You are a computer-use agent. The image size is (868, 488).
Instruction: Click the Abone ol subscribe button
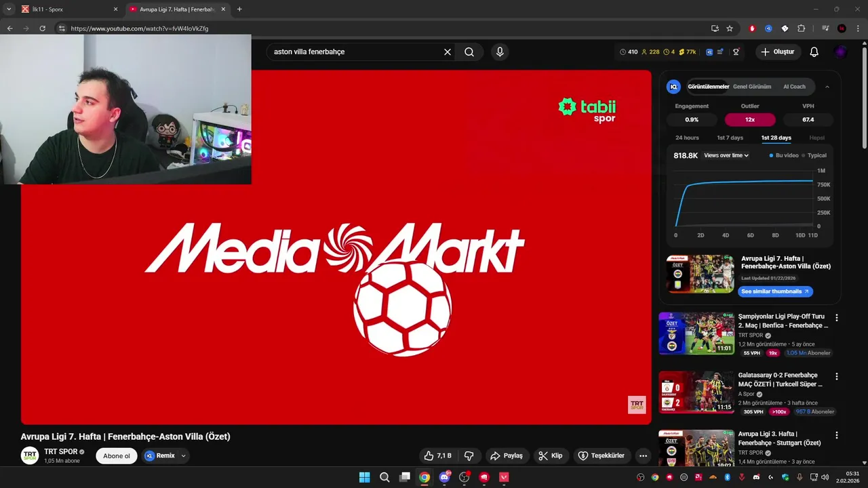point(117,455)
